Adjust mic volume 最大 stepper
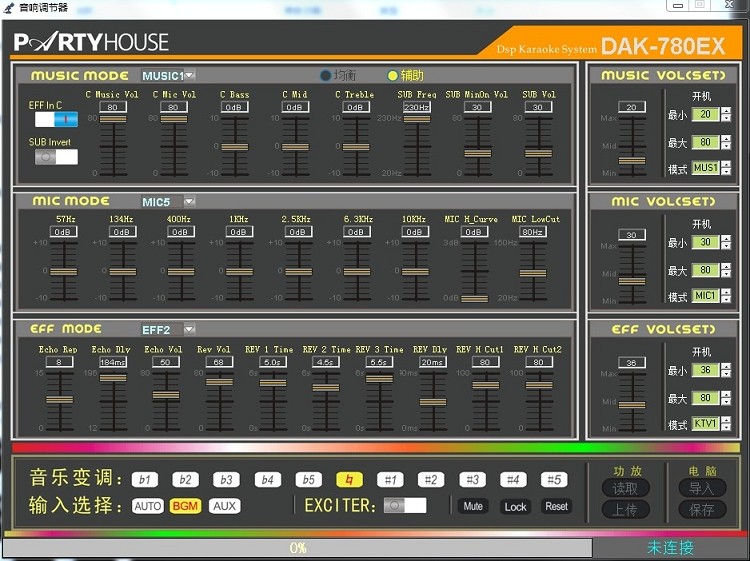 [x=726, y=270]
